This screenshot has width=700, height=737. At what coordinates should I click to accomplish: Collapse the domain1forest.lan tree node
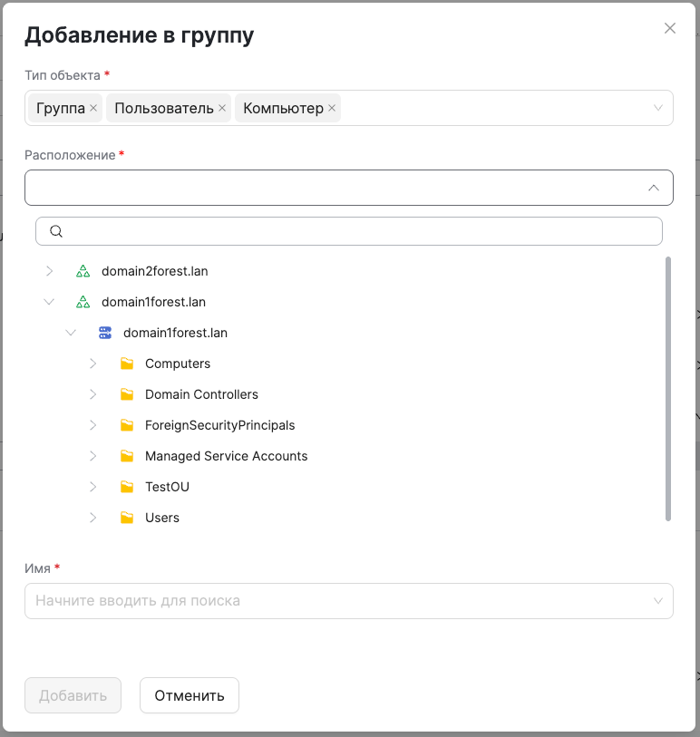pos(49,301)
